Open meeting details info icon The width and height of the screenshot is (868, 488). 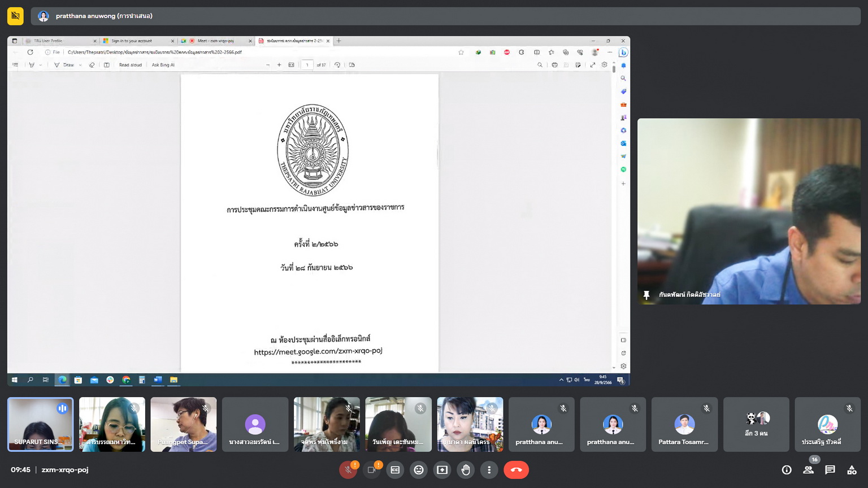[787, 470]
